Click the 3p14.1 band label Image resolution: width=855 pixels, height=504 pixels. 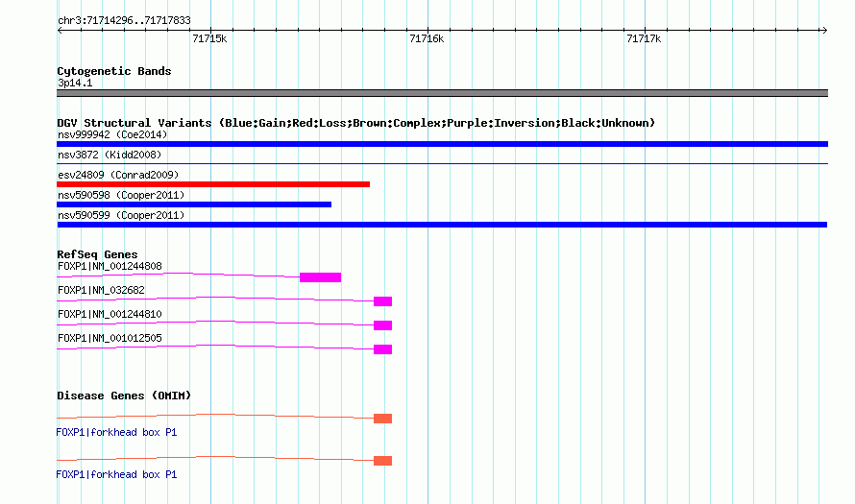(75, 83)
